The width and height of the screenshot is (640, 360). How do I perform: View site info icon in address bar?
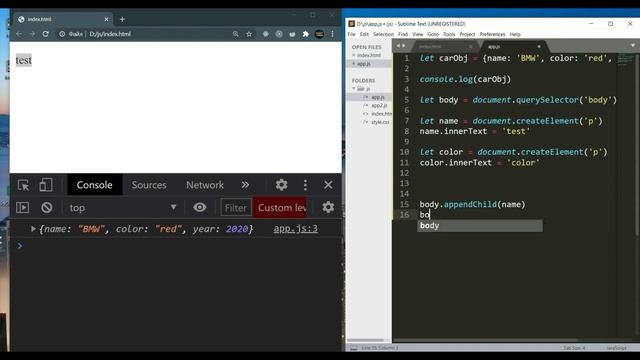click(x=62, y=34)
